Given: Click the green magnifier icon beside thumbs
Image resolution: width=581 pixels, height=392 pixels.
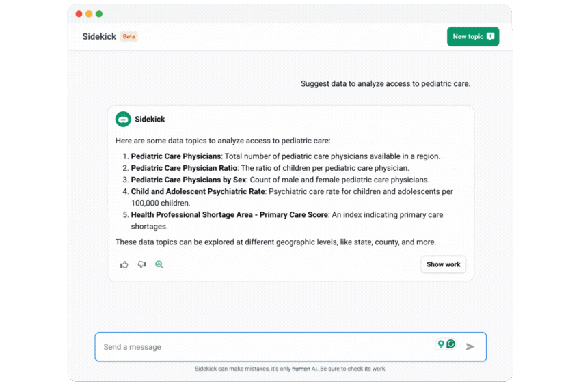Looking at the screenshot, I should [159, 264].
